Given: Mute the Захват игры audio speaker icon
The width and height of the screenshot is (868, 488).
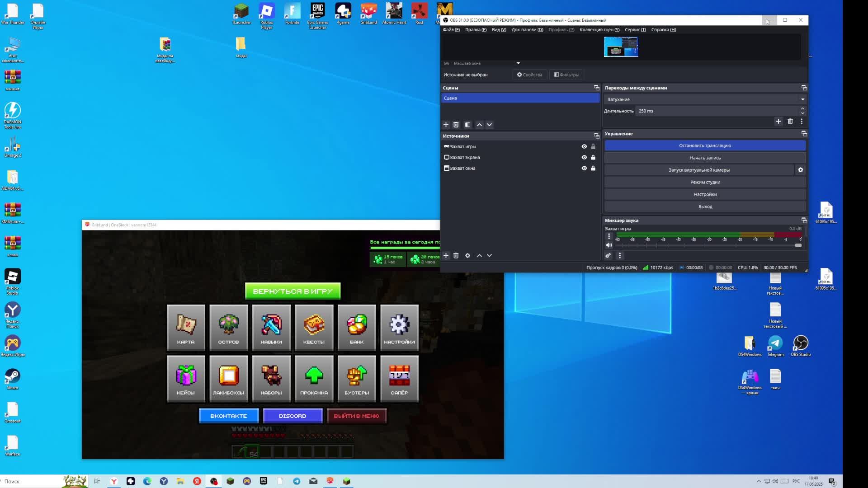Looking at the screenshot, I should (x=609, y=245).
